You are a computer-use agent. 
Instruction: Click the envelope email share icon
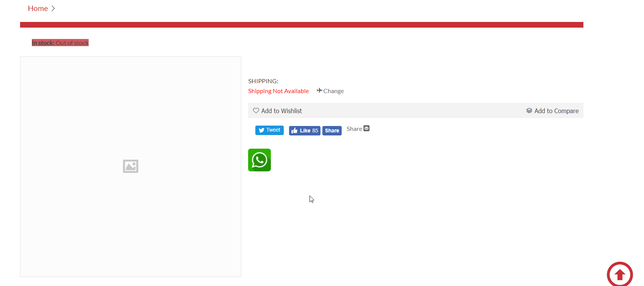click(366, 129)
